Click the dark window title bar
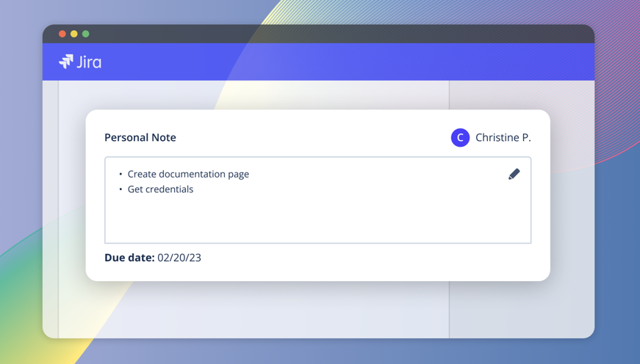This screenshot has width=640, height=364. click(x=318, y=34)
